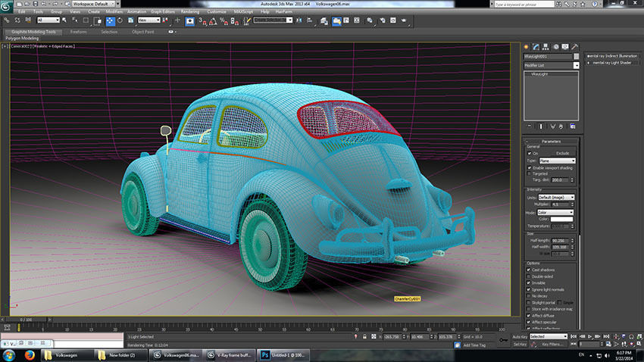Viewport: 644px width, 362px height.
Task: Click the Select and Link chain icon
Action: 7,20
